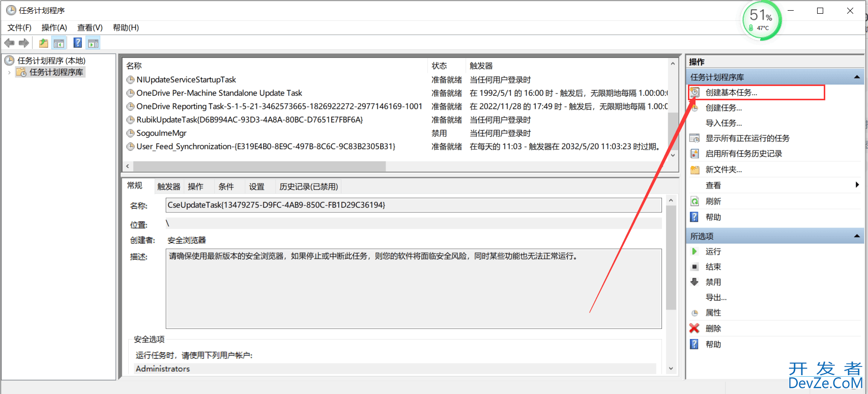
Task: Click the red Delete (删除) X icon
Action: (x=695, y=328)
